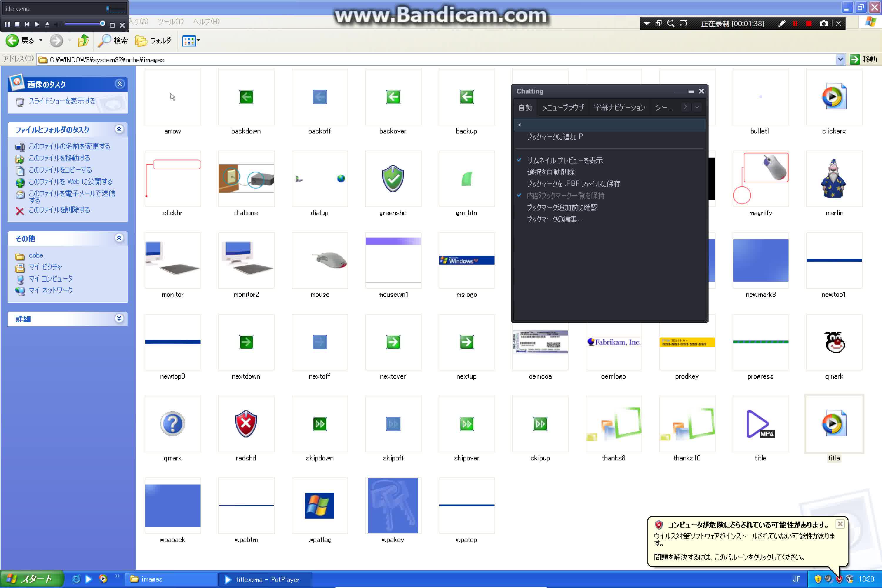The height and width of the screenshot is (588, 882).
Task: Open the address bar dropdown list
Action: [840, 59]
